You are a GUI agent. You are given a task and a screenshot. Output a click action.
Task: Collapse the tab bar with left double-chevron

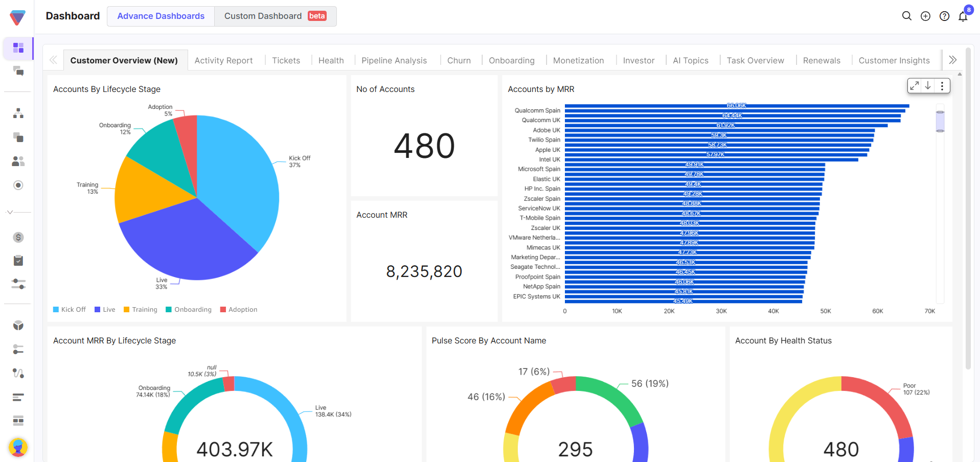[53, 59]
